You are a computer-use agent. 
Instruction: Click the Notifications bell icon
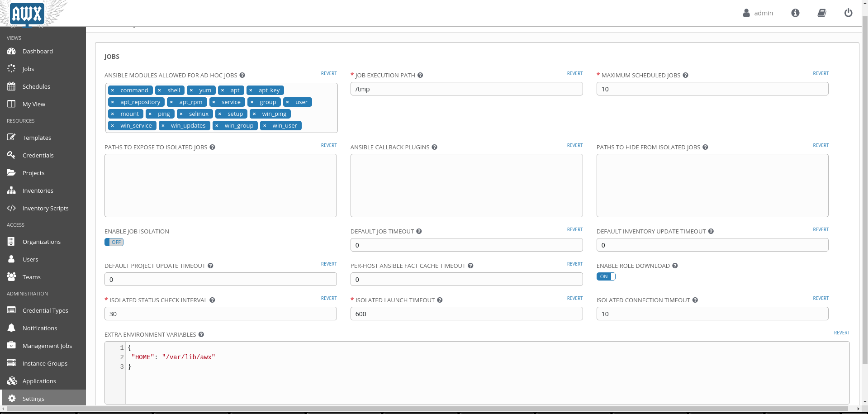coord(11,328)
